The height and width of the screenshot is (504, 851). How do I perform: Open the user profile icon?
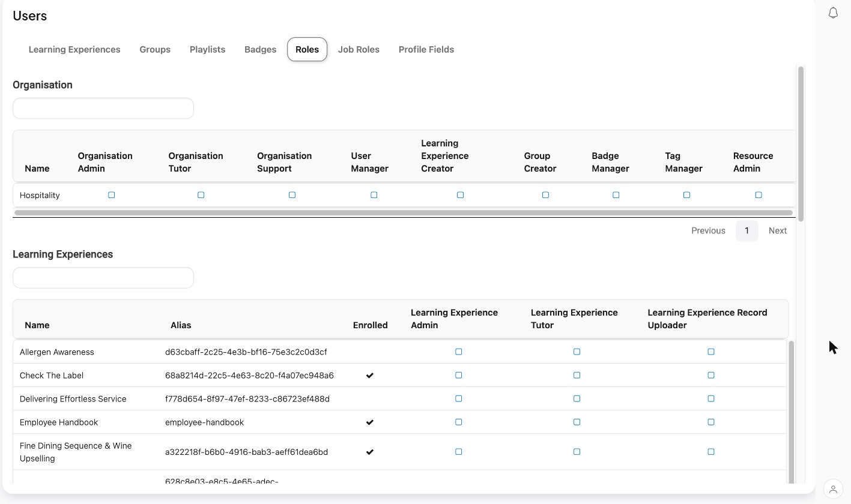[833, 489]
